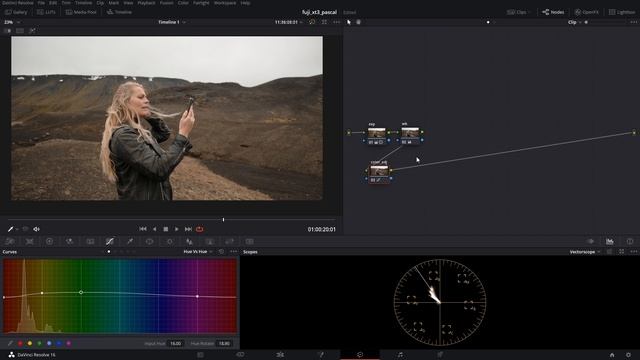Open the Hue Vs Hue curve dropdown
Image resolution: width=640 pixels, height=360 pixels.
[198, 252]
